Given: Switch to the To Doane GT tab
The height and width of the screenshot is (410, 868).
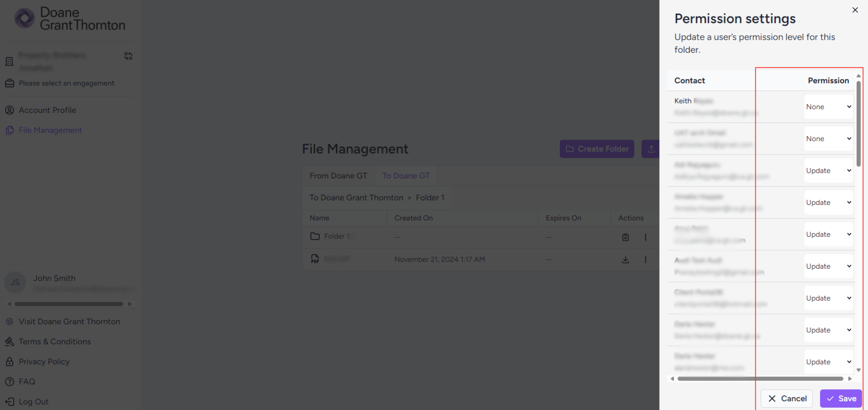Looking at the screenshot, I should coord(406,176).
